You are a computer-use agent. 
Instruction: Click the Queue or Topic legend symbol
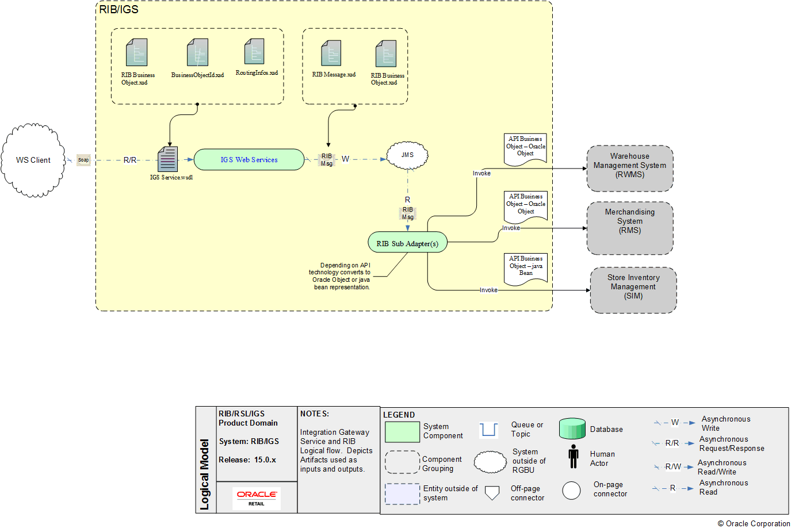point(488,429)
